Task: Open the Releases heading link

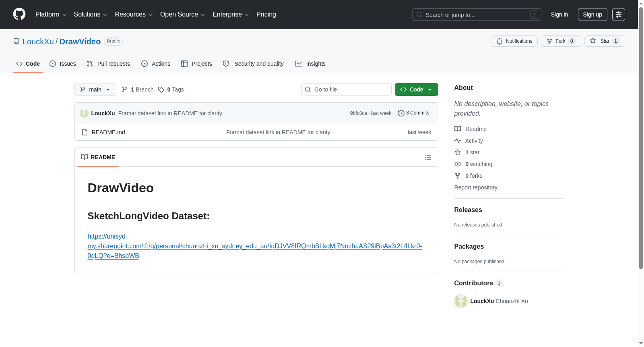Action: click(468, 210)
